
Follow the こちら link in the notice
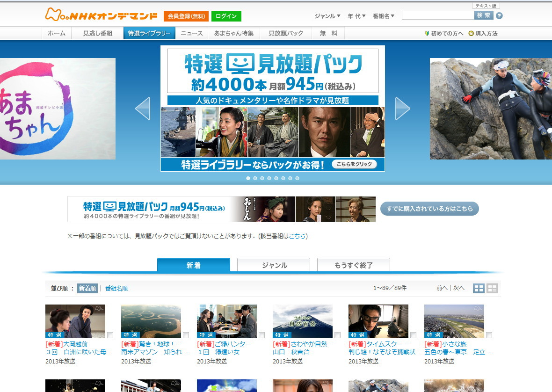click(x=297, y=236)
